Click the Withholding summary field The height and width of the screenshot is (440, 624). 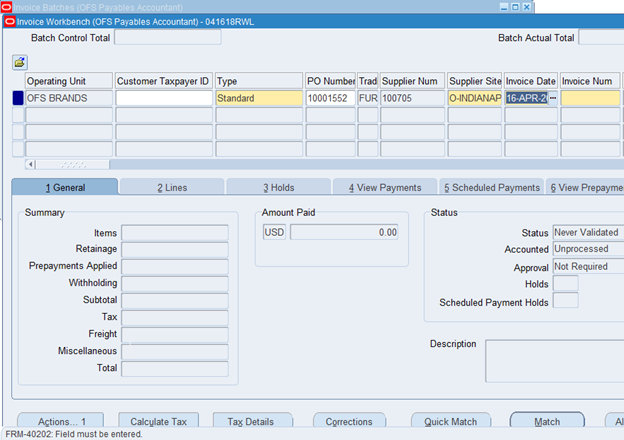click(175, 284)
